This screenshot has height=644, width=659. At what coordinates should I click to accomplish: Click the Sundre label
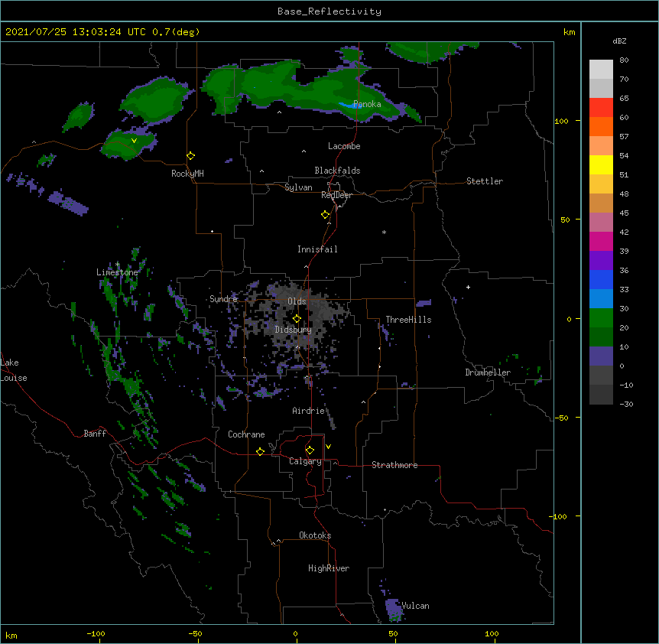223,299
